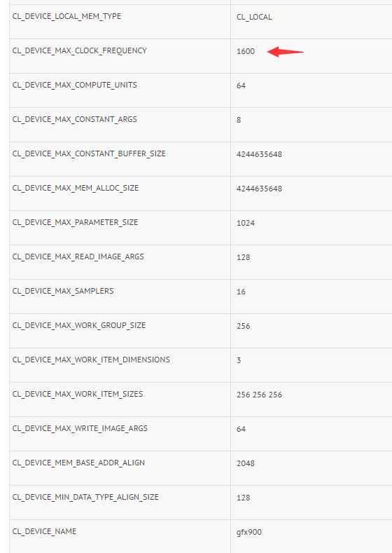Click the work item sizes value 256 256 256
Image resolution: width=392 pixels, height=553 pixels.
259,395
